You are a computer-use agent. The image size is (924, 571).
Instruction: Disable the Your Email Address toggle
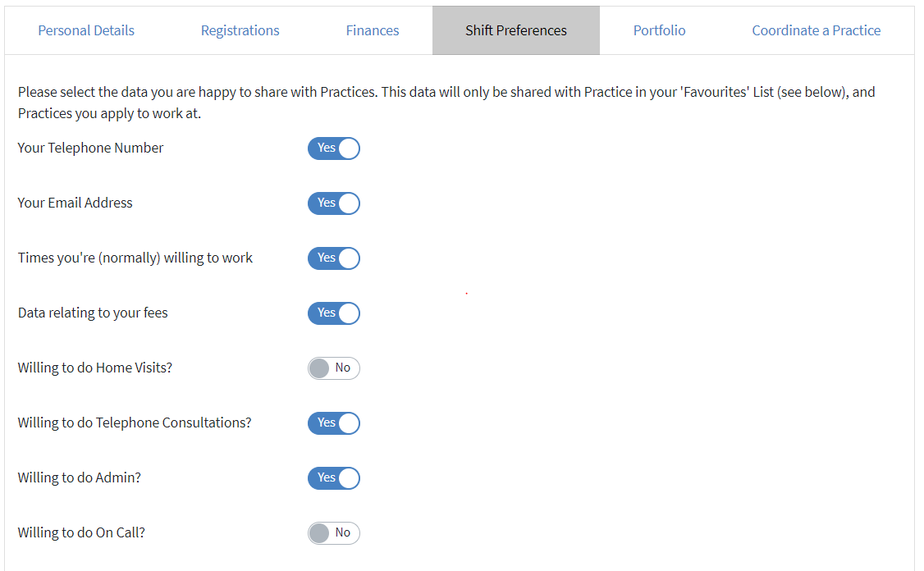tap(334, 203)
